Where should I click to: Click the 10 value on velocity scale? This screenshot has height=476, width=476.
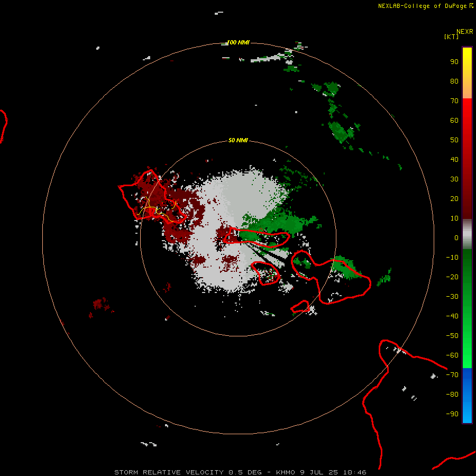pyautogui.click(x=454, y=218)
